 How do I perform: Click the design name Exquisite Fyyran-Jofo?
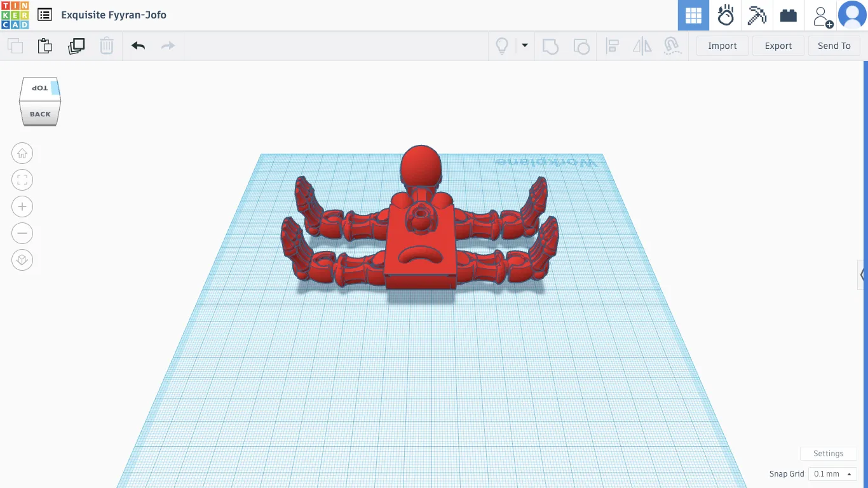coord(114,15)
